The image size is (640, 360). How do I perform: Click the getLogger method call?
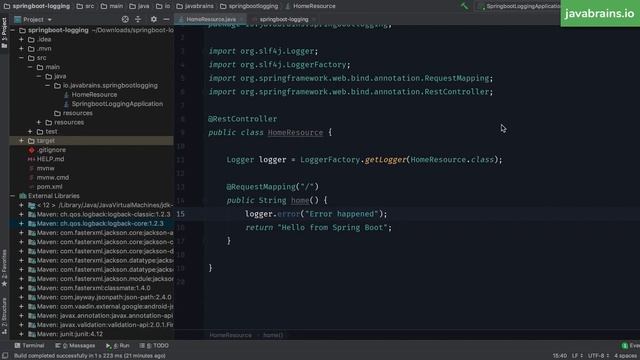point(385,160)
